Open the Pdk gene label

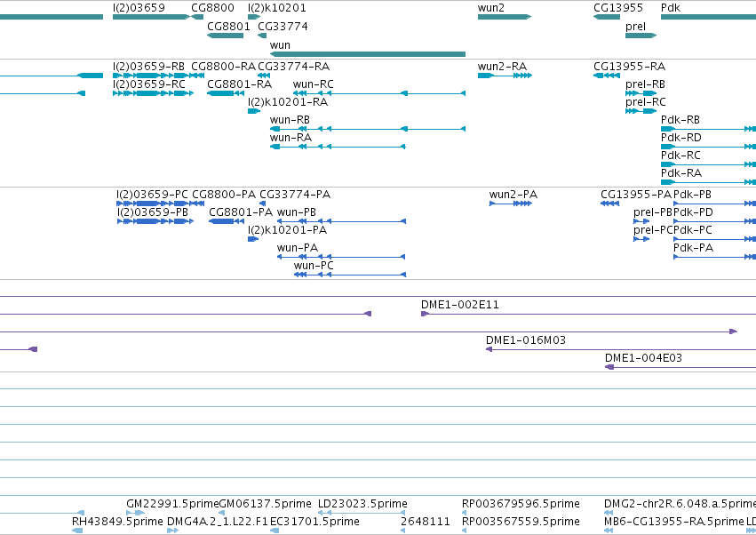pos(671,8)
